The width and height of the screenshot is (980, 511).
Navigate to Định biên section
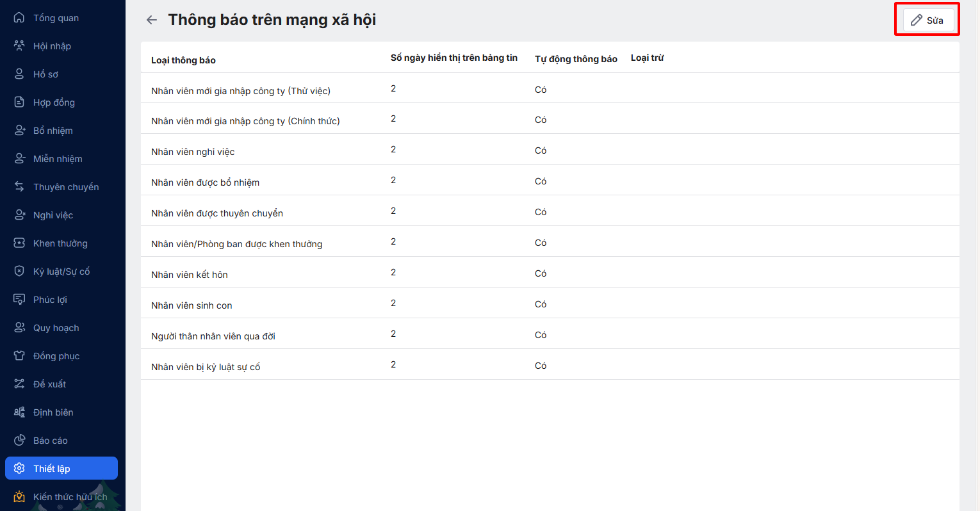click(53, 412)
